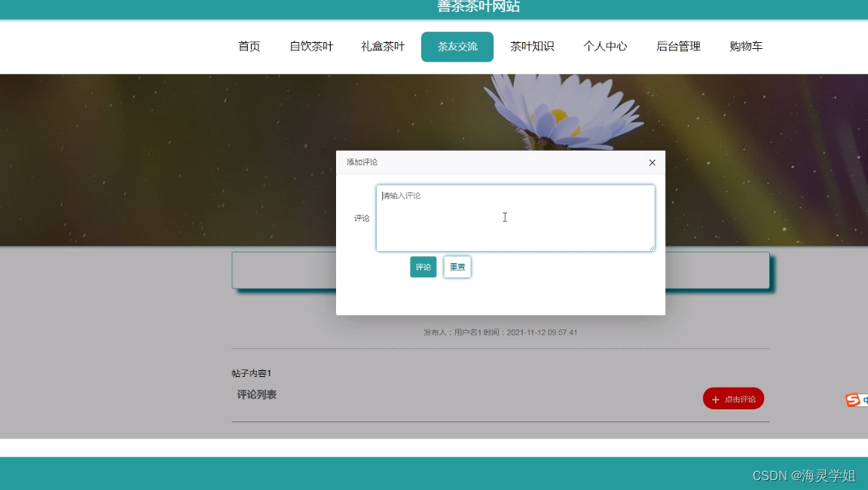Viewport: 868px width, 490px height.
Task: Open the 礼盒茶叶 page
Action: pos(382,46)
